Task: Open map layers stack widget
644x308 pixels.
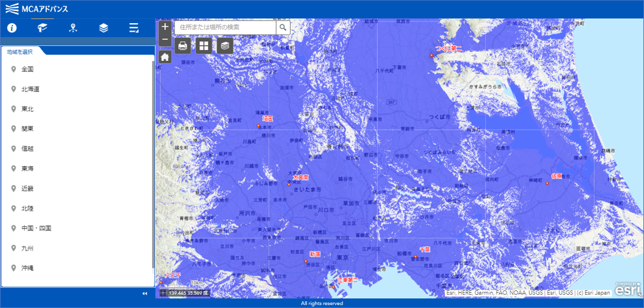Action: coord(225,46)
